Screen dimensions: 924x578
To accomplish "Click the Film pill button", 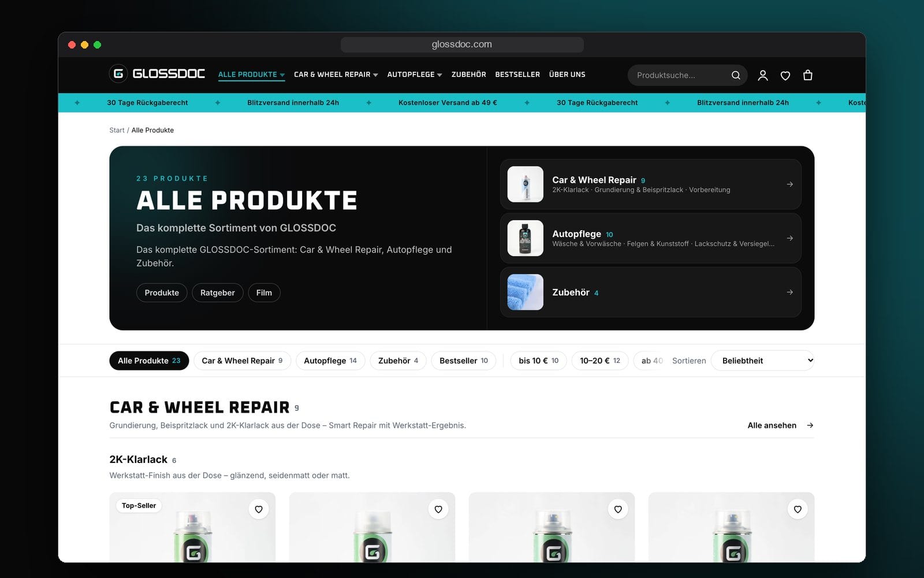I will click(x=264, y=292).
